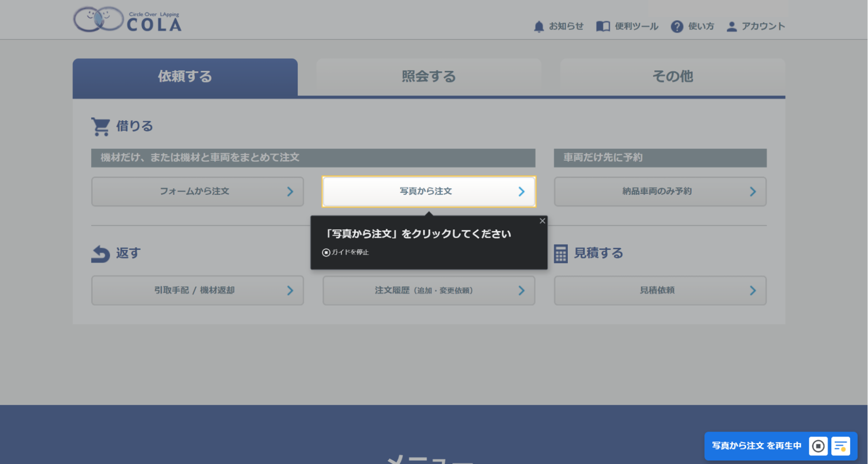This screenshot has height=464, width=868.
Task: Open the アカウント person icon
Action: [731, 26]
